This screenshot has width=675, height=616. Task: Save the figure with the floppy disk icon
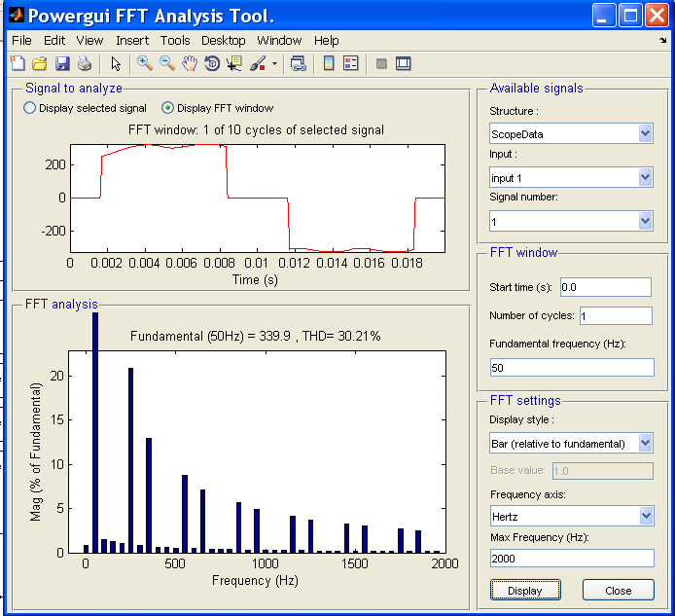[x=62, y=64]
